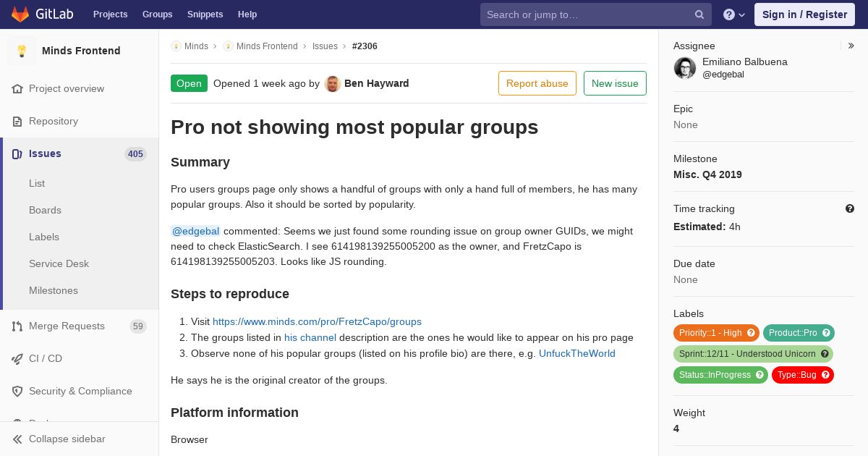Open the 'his channel' link
This screenshot has height=456, width=868.
(x=310, y=337)
